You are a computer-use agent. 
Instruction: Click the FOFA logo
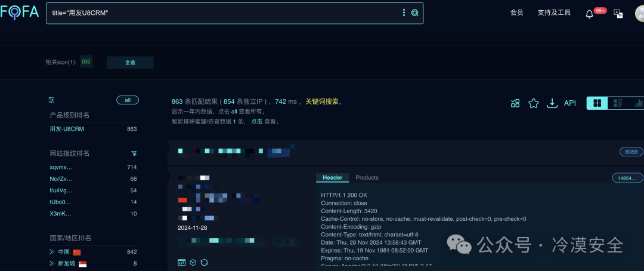pyautogui.click(x=19, y=13)
